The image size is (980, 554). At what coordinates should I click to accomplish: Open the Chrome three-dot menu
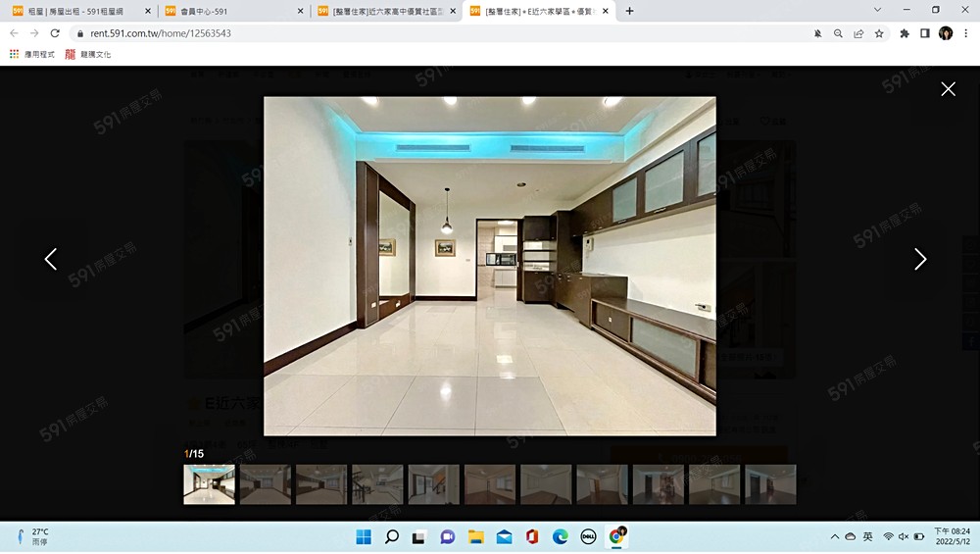tap(966, 33)
